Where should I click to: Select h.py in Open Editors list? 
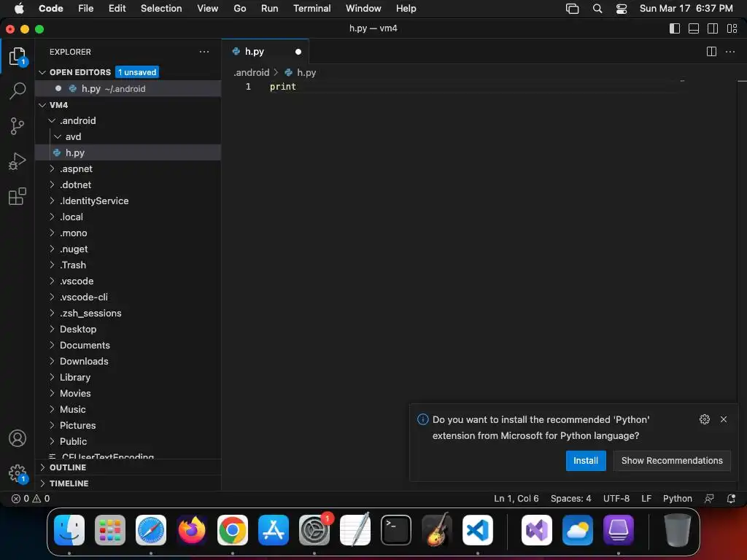coord(128,88)
